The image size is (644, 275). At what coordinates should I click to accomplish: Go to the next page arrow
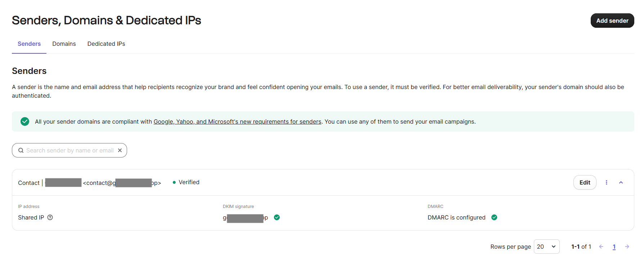pyautogui.click(x=627, y=247)
